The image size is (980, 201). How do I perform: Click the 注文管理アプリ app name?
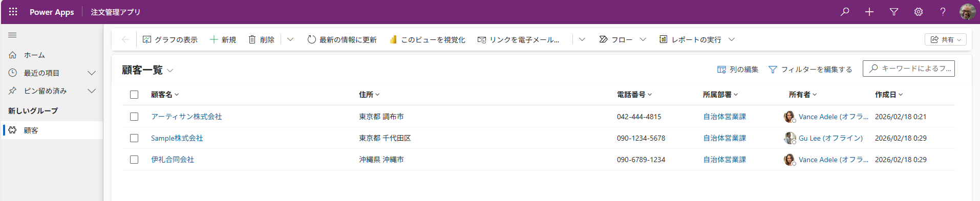[x=116, y=12]
